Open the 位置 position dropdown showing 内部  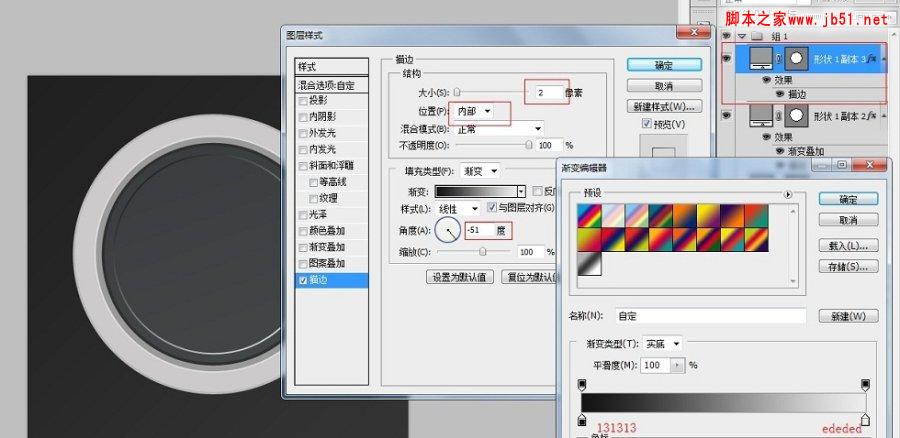(474, 111)
